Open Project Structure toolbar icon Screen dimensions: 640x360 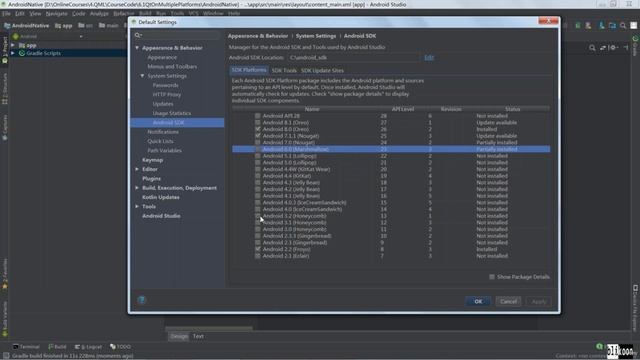pos(612,25)
